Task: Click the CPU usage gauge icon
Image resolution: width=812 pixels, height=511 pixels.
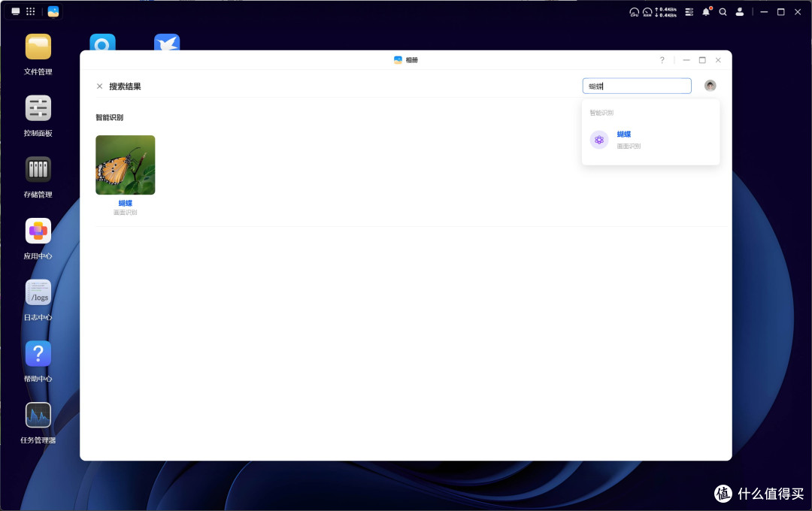Action: 634,12
